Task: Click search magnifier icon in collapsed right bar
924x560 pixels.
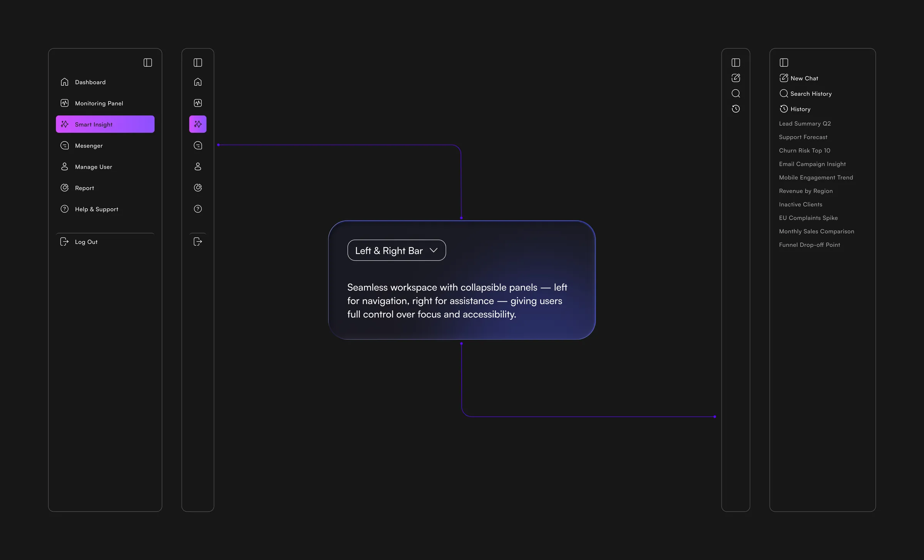Action: 736,94
